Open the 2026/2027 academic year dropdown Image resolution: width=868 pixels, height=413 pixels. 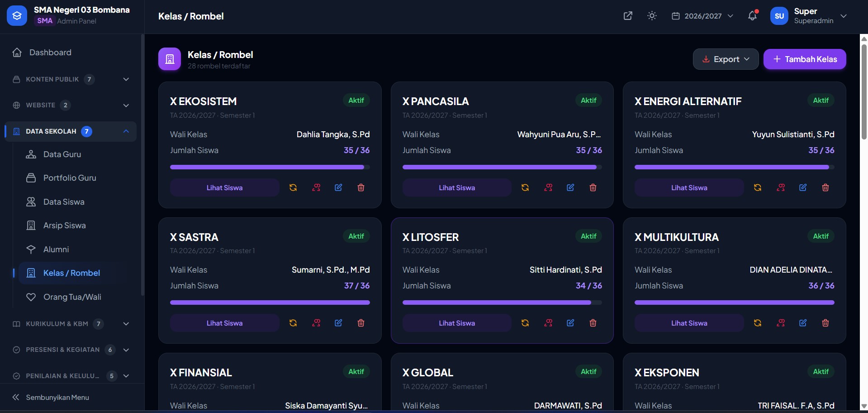point(702,16)
